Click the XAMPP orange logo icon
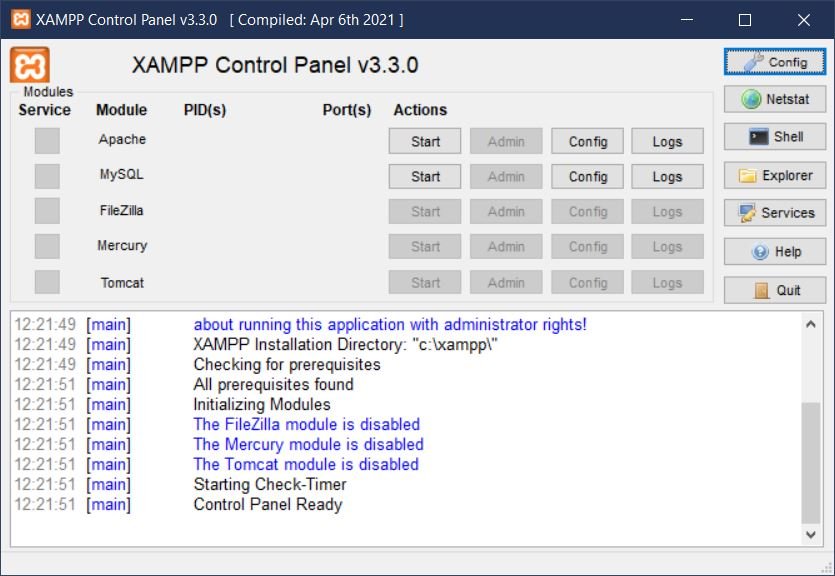Screen dimensions: 835x576 pos(30,65)
